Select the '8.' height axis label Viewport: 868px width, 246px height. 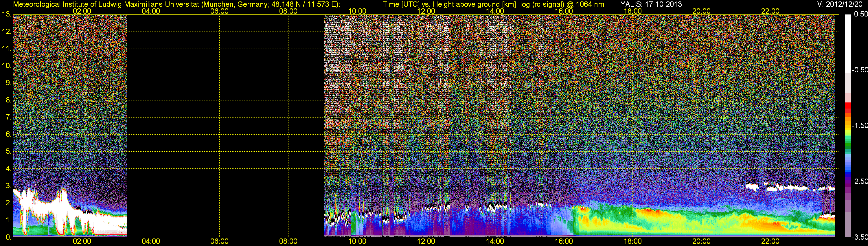point(8,100)
